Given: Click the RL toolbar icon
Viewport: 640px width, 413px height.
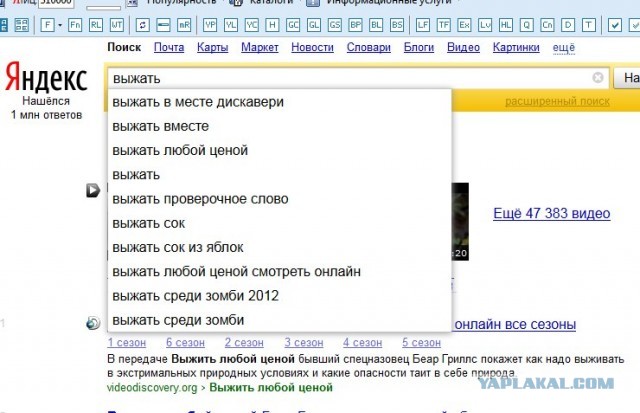Looking at the screenshot, I should pos(96,25).
